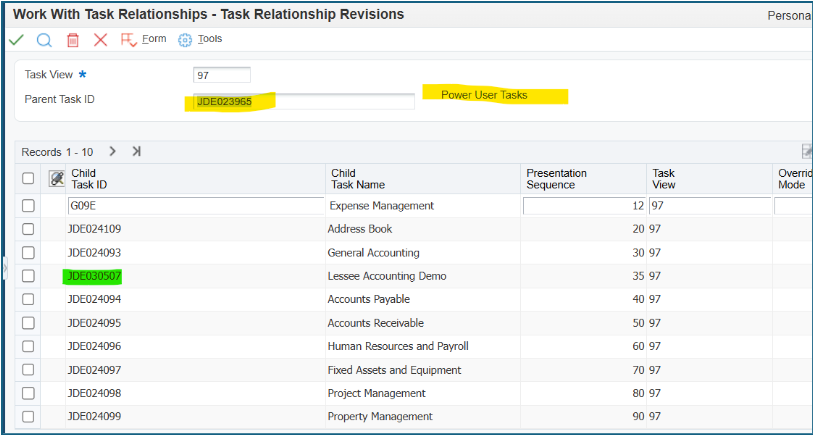Select the Lessee Accounting Demo row checkbox
The height and width of the screenshot is (435, 813).
click(x=28, y=276)
